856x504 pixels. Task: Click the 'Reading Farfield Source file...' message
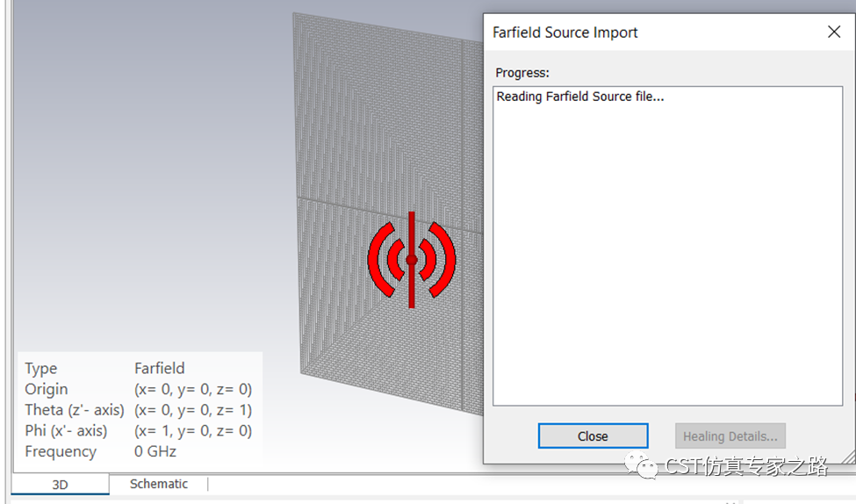579,97
